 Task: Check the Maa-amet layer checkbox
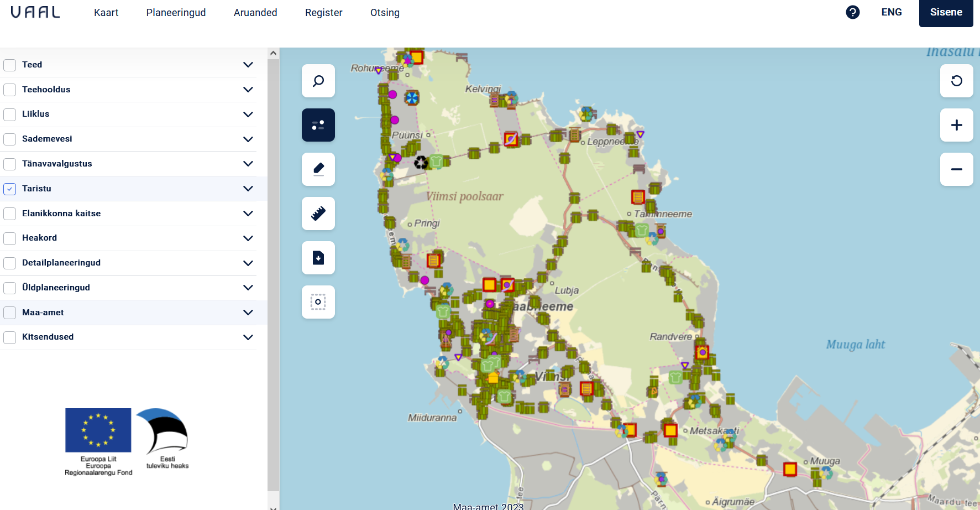pyautogui.click(x=10, y=313)
